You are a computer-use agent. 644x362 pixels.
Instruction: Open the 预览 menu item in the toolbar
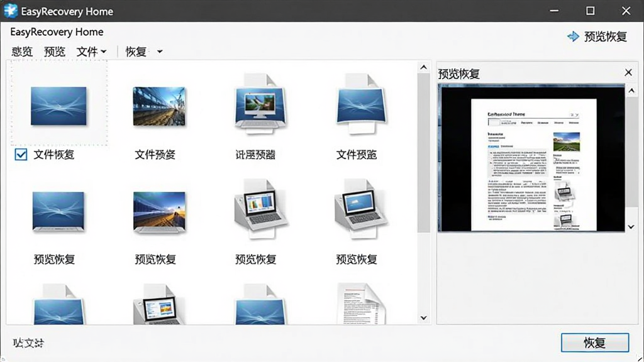(55, 52)
